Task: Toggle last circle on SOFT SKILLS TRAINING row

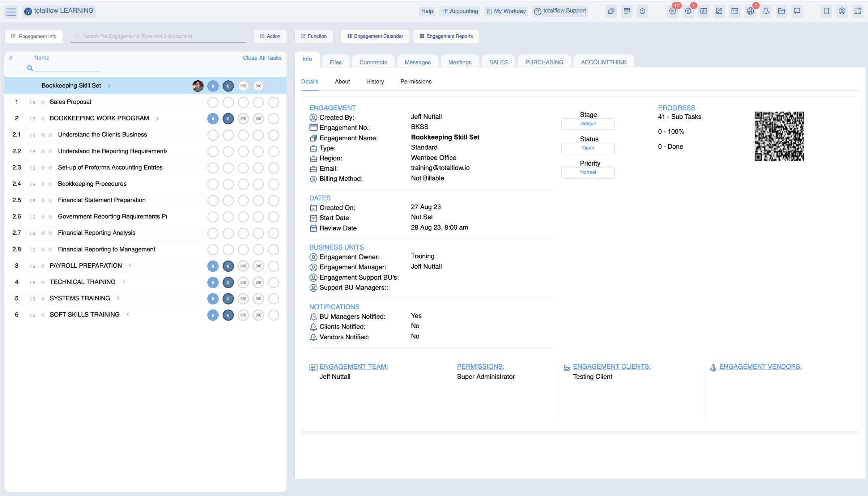Action: [x=273, y=315]
